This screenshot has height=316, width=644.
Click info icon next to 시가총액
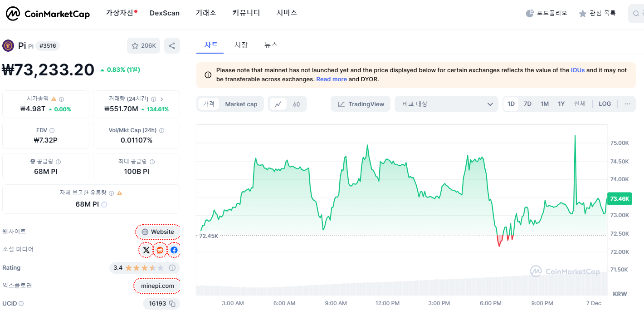62,99
